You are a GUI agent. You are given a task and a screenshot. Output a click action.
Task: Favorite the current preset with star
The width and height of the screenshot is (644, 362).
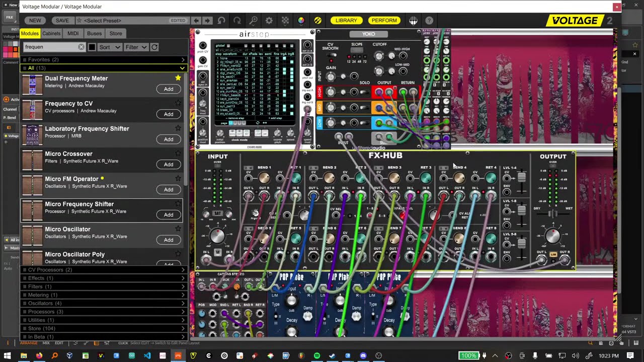click(x=79, y=21)
